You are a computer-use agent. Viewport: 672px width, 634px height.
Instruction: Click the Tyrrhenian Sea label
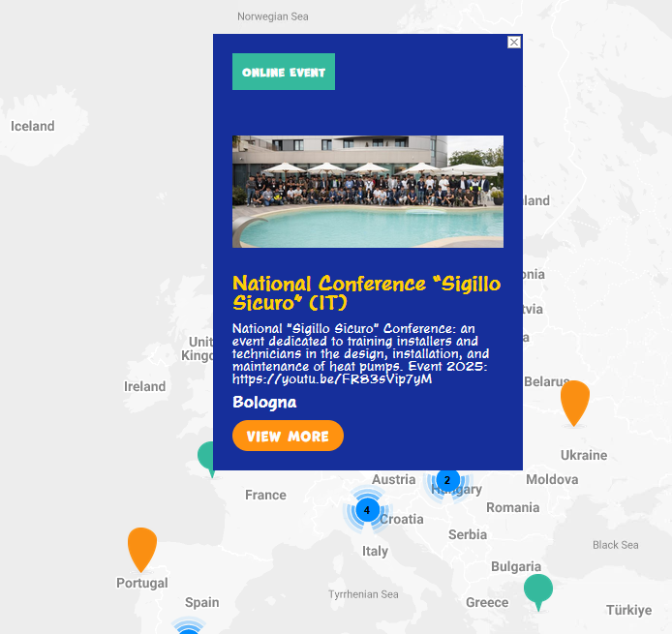coord(363,594)
